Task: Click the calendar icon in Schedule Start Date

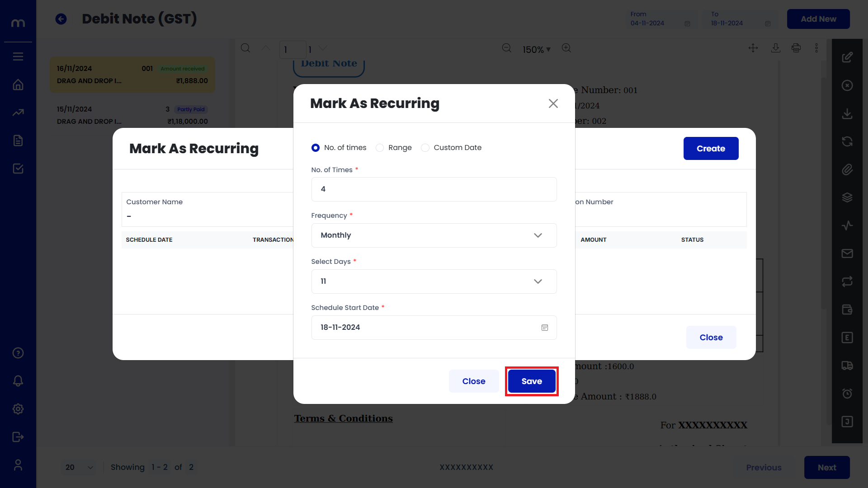Action: point(544,328)
